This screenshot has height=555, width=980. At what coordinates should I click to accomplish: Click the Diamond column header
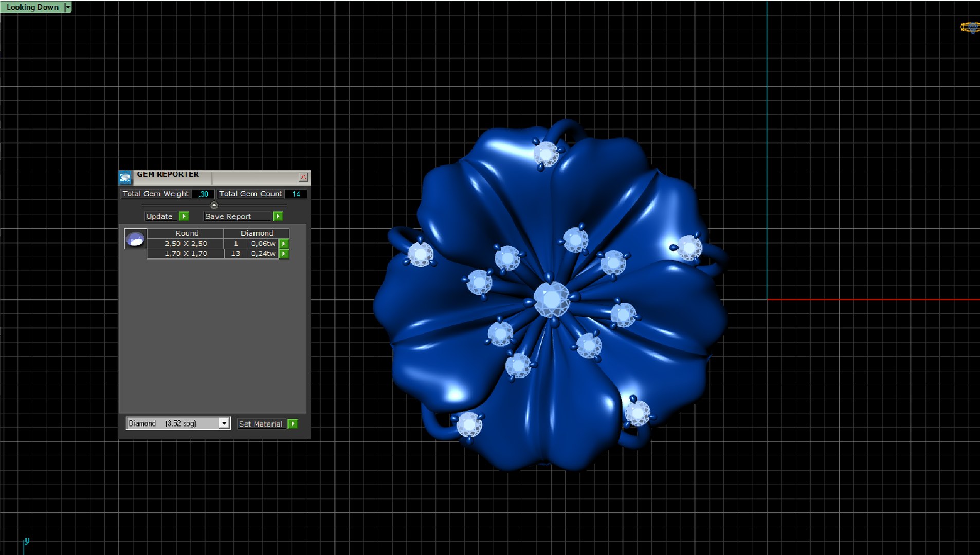coord(257,233)
